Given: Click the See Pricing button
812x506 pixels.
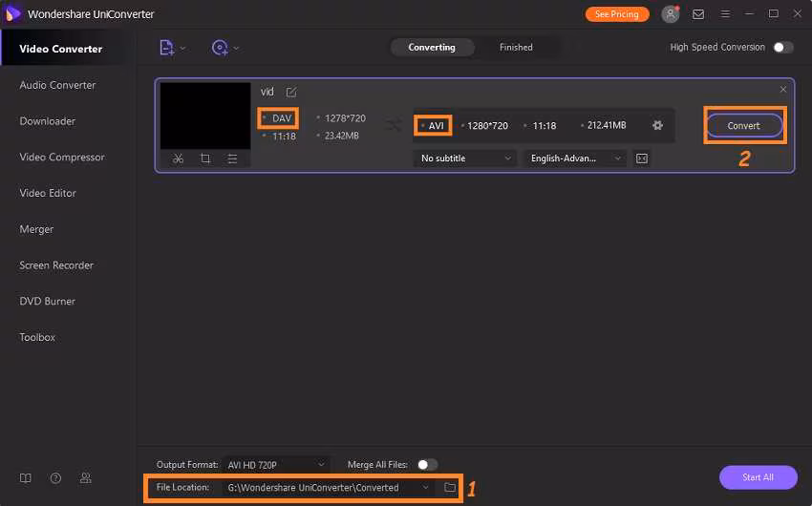Looking at the screenshot, I should [617, 14].
